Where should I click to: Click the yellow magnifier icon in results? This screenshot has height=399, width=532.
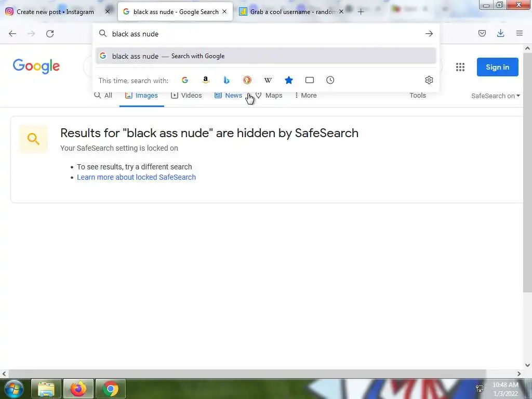pyautogui.click(x=33, y=138)
